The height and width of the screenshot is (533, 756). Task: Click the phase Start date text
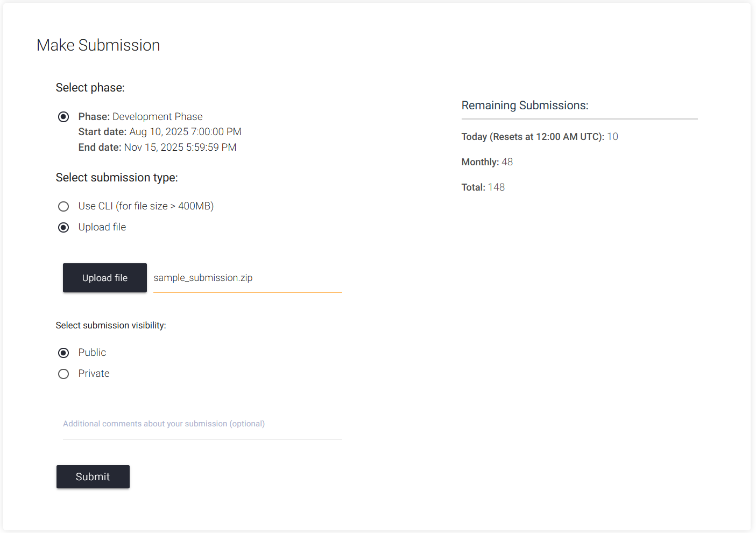point(159,132)
